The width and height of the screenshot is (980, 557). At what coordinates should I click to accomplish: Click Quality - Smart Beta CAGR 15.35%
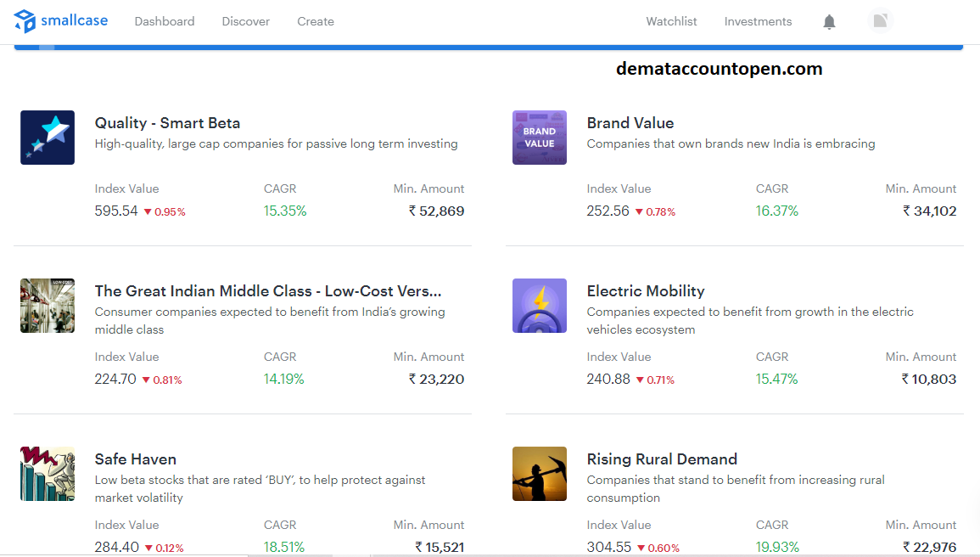(285, 211)
